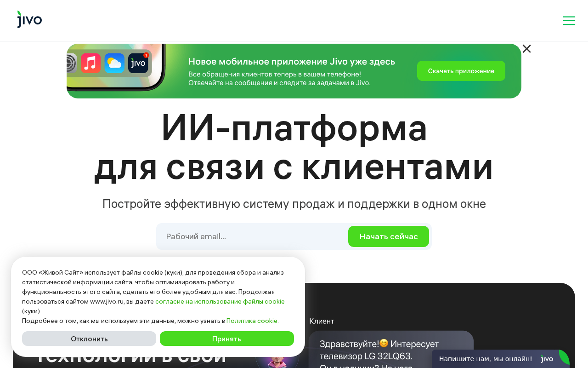
Task: Click Скачать приложение button
Action: (x=461, y=71)
